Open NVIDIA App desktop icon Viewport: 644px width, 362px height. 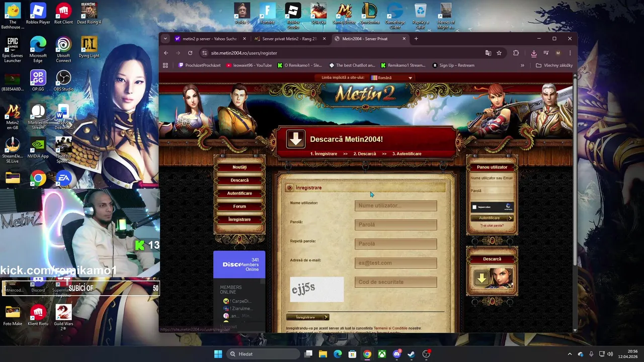38,148
